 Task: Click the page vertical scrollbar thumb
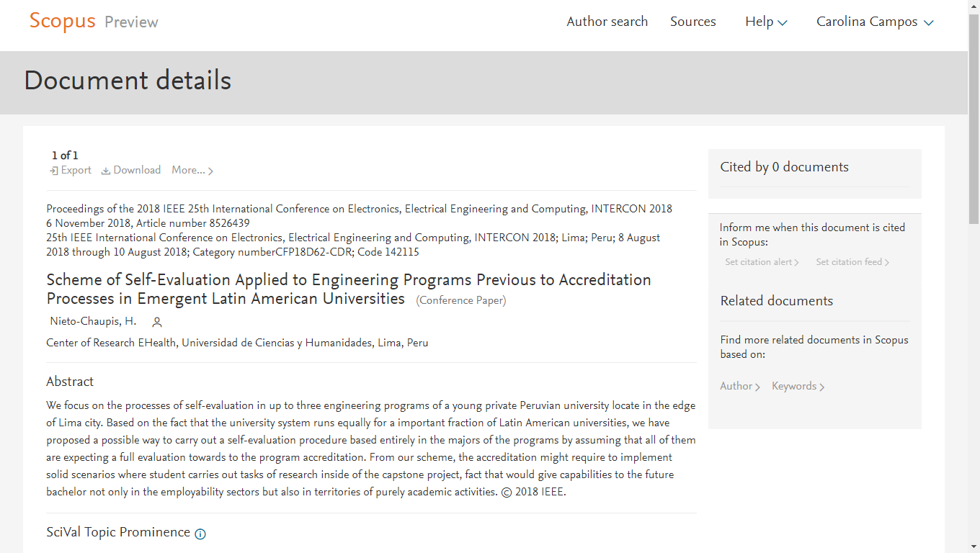click(x=974, y=119)
